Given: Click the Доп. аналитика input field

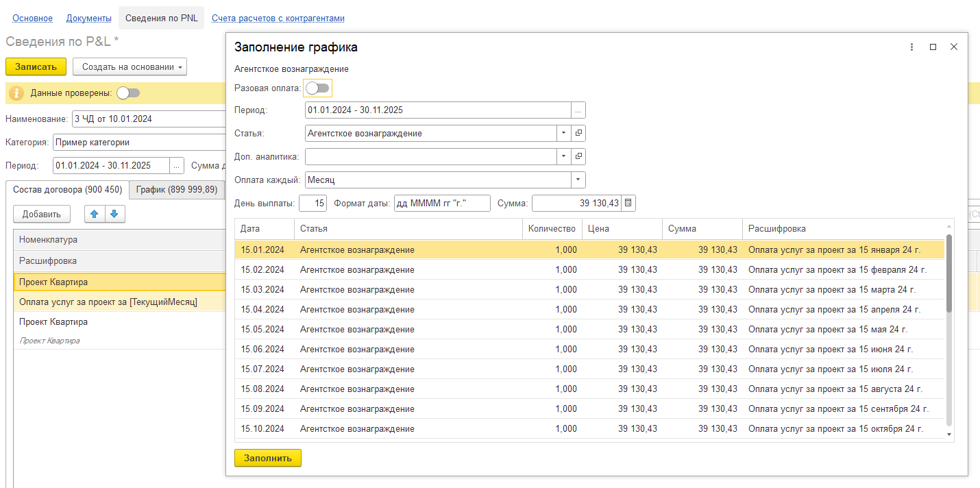Looking at the screenshot, I should [430, 157].
